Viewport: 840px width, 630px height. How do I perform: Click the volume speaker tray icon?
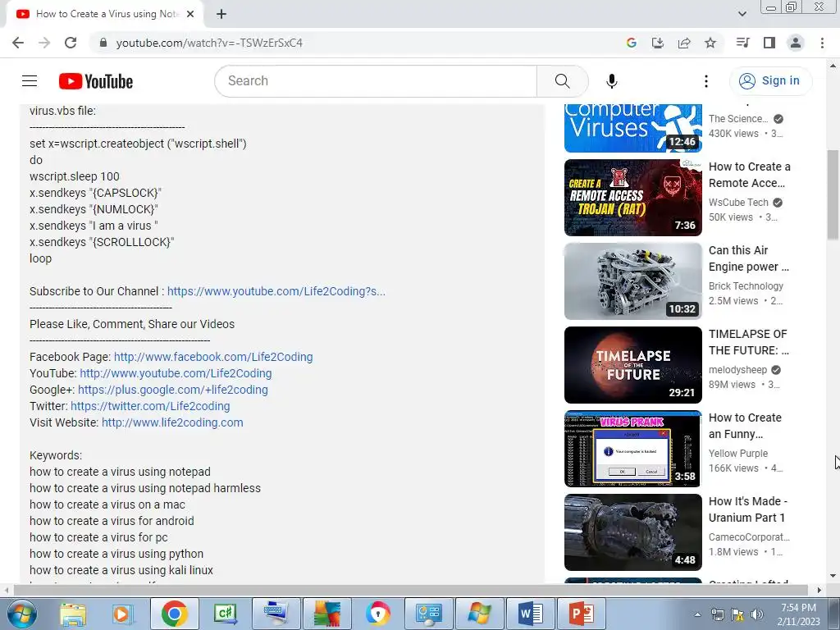tap(757, 614)
